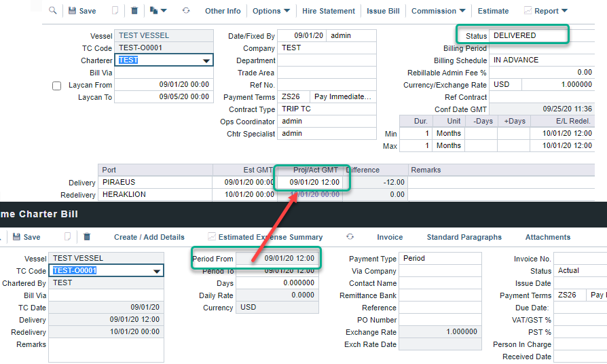Click the new document icon in top toolbar
Image resolution: width=607 pixels, height=364 pixels.
point(115,11)
